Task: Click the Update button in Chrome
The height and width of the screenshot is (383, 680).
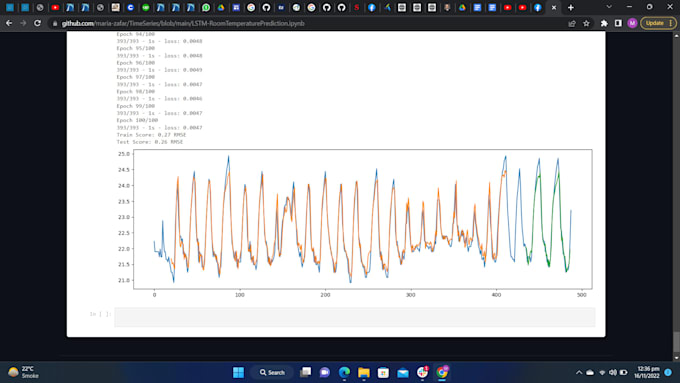Action: click(654, 23)
